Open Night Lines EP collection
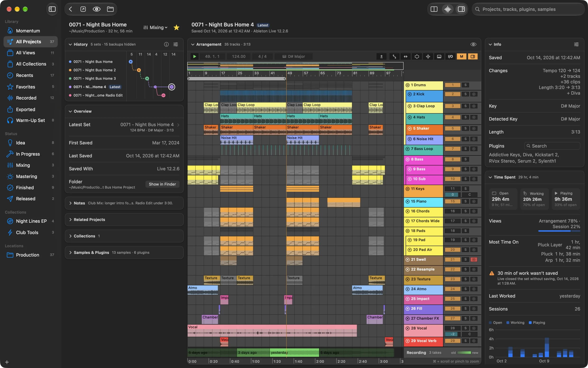 tap(31, 221)
